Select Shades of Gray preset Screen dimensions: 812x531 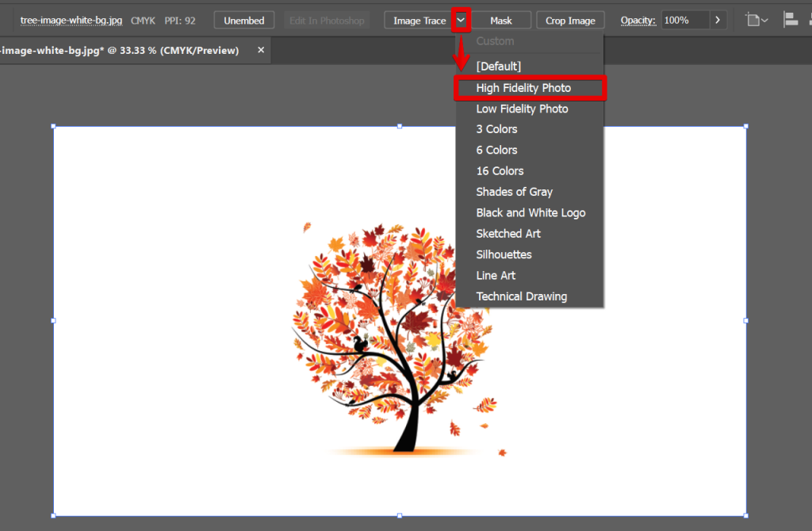coord(514,192)
